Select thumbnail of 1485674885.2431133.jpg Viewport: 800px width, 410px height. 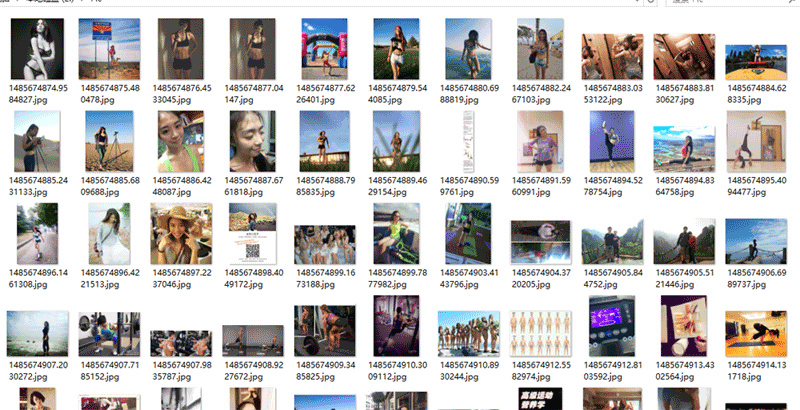[x=37, y=141]
